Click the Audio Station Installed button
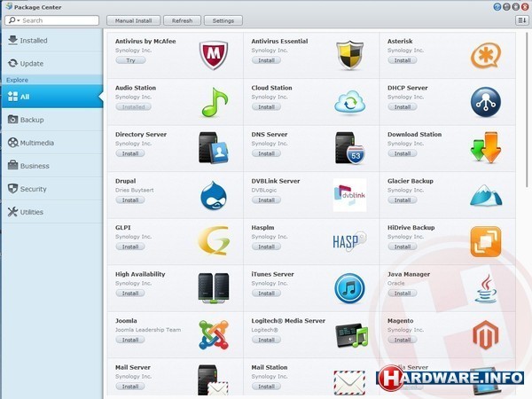The width and height of the screenshot is (532, 399). pos(133,107)
